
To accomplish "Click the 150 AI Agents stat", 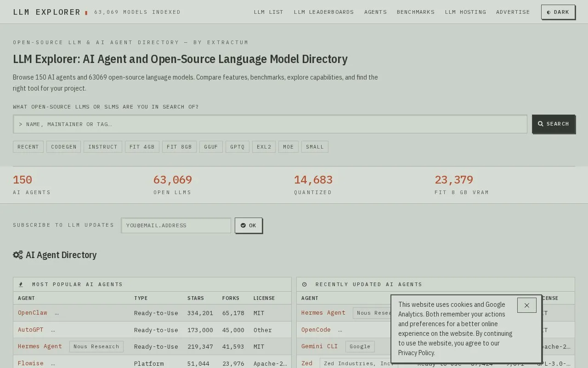I will [x=32, y=184].
